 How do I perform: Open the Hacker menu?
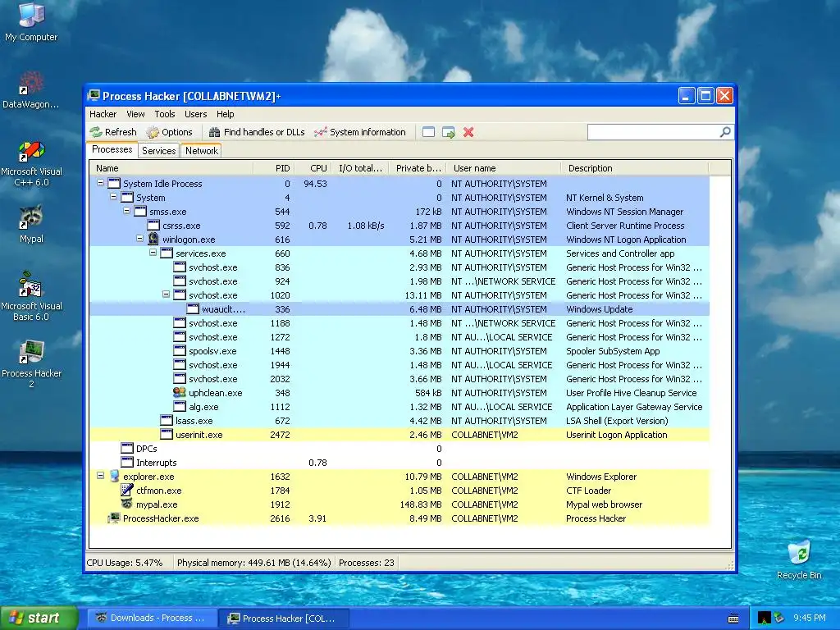[x=103, y=114]
